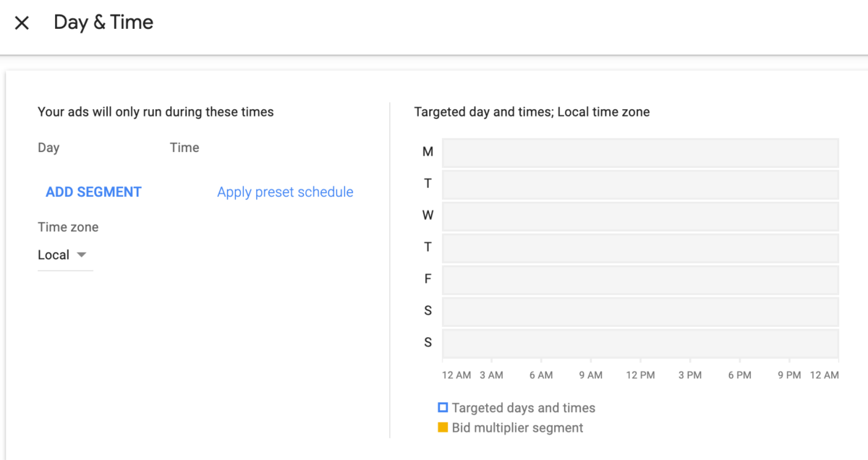The image size is (868, 460).
Task: Click 'Your ads will only run during these times'
Action: coord(156,112)
